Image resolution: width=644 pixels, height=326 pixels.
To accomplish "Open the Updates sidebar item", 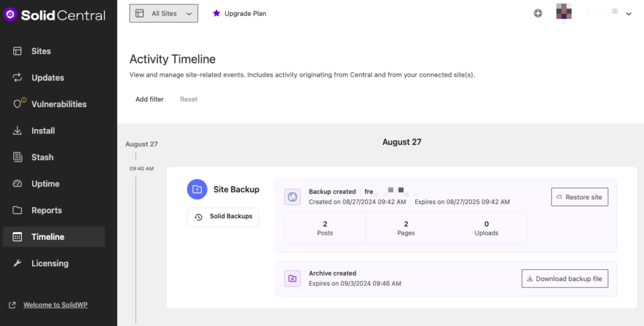I will [x=47, y=77].
